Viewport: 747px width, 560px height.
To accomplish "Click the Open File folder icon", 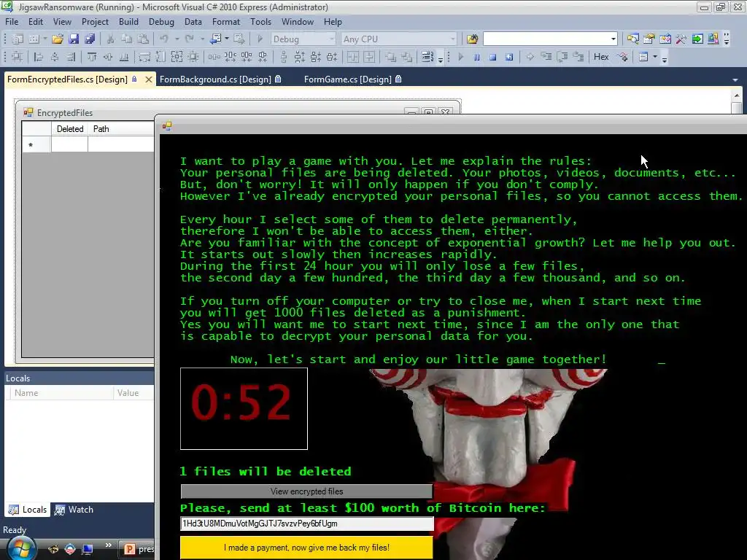I will tap(58, 39).
